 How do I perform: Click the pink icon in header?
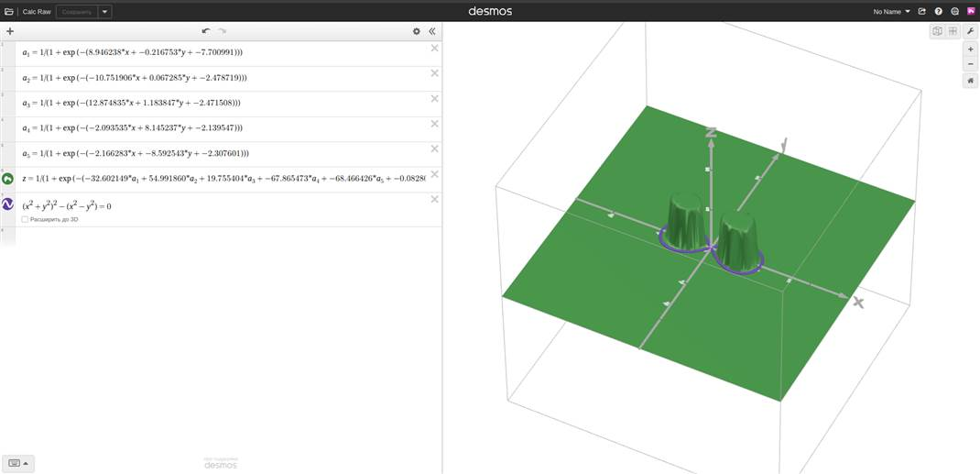pos(971,11)
